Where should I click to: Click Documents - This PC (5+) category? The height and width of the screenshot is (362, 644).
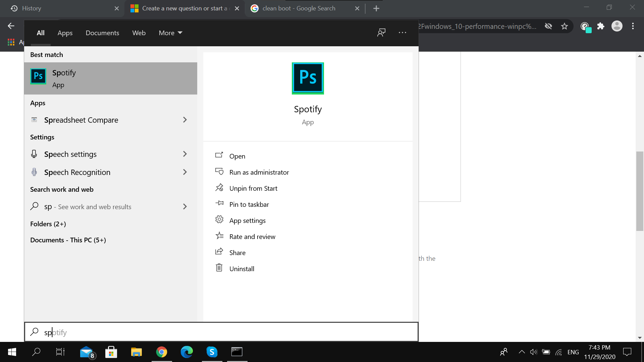pyautogui.click(x=68, y=240)
